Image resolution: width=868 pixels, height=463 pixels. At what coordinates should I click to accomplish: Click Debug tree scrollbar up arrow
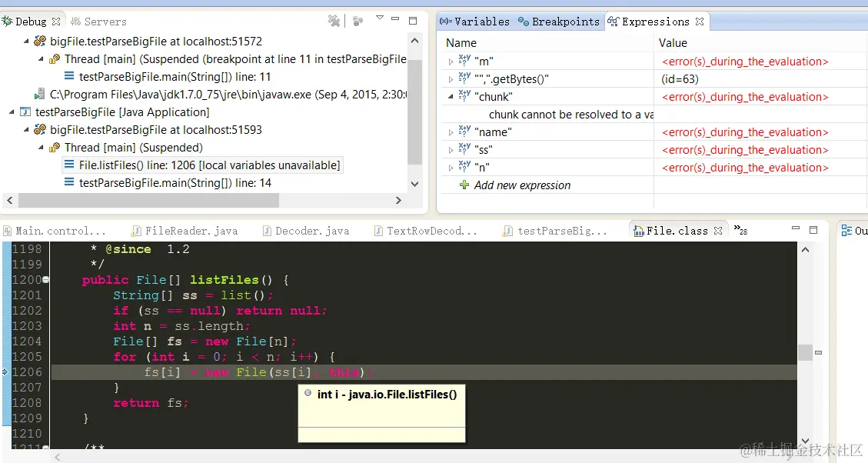pos(414,41)
